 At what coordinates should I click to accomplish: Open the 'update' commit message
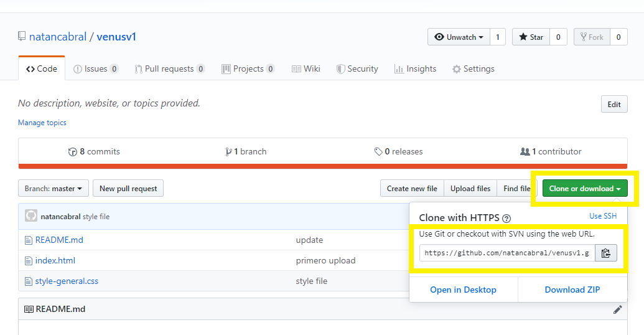309,240
